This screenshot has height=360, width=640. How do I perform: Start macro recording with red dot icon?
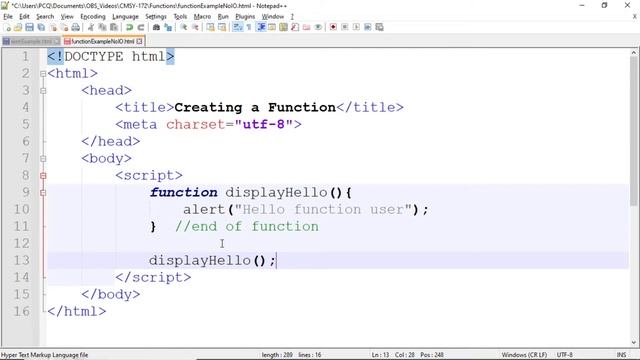coord(333,27)
